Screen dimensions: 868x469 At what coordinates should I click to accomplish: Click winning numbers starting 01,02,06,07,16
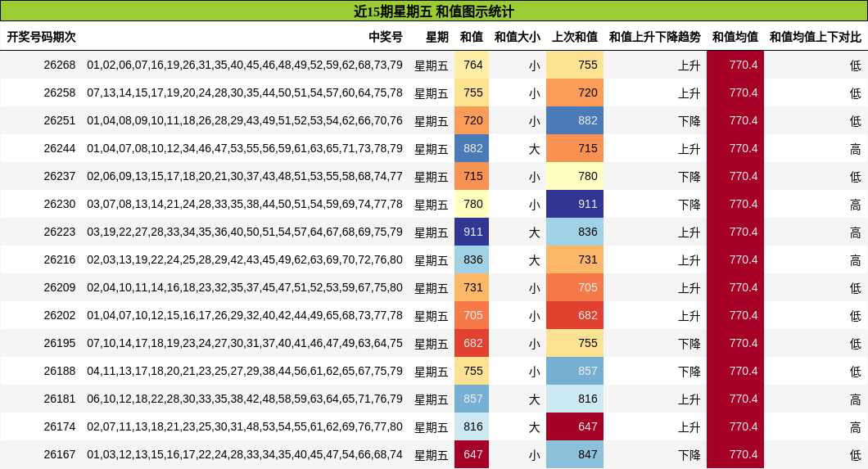[245, 65]
